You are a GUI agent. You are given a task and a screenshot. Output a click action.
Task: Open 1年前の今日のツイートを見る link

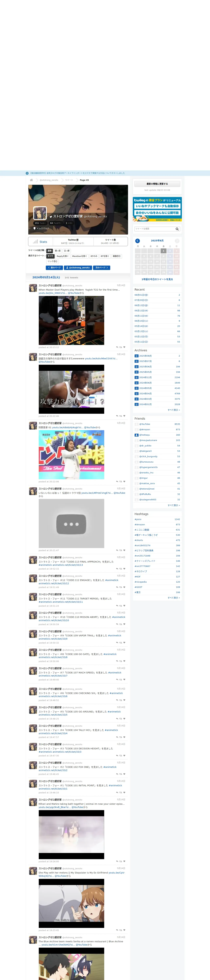[x=157, y=279]
